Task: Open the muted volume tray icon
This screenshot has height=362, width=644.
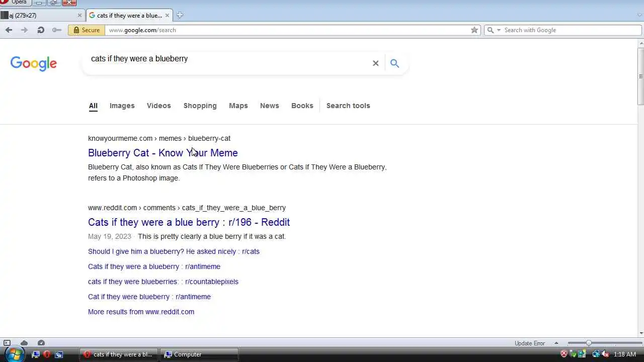Action: pyautogui.click(x=605, y=354)
